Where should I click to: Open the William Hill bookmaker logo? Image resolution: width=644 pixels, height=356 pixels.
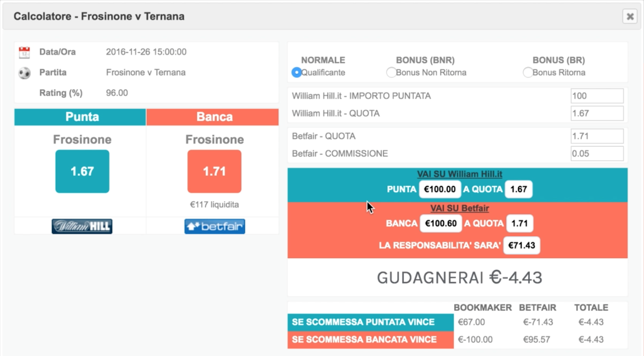tap(82, 226)
